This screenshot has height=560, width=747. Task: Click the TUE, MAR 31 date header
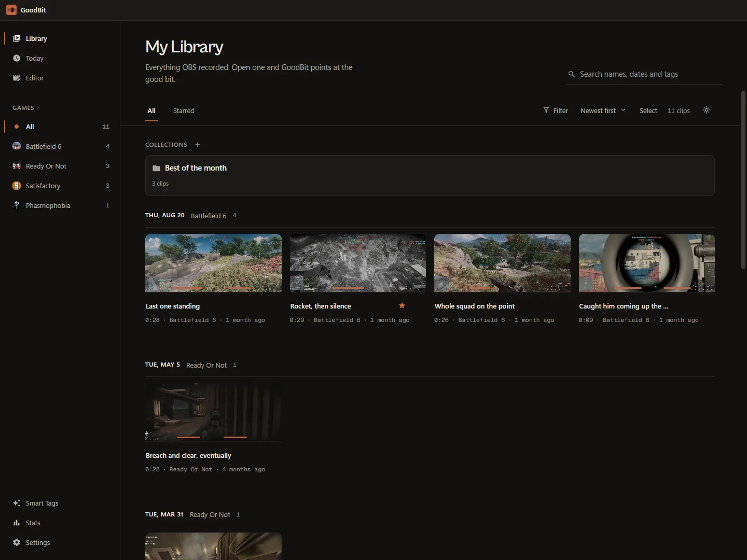pos(164,514)
